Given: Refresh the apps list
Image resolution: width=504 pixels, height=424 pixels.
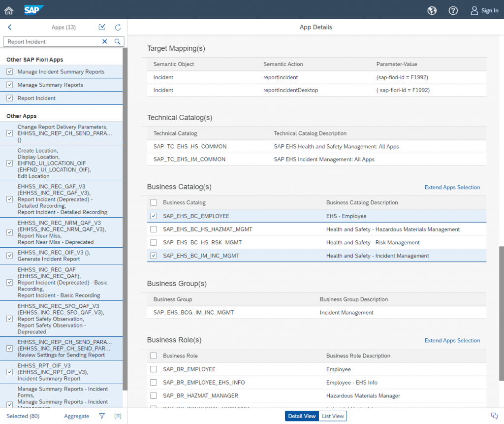Looking at the screenshot, I should (118, 28).
